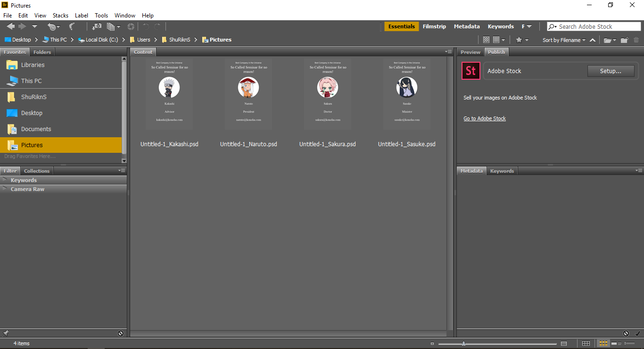Viewport: 644px width, 349px height.
Task: Clear filter icon in Filter panel
Action: (x=121, y=333)
